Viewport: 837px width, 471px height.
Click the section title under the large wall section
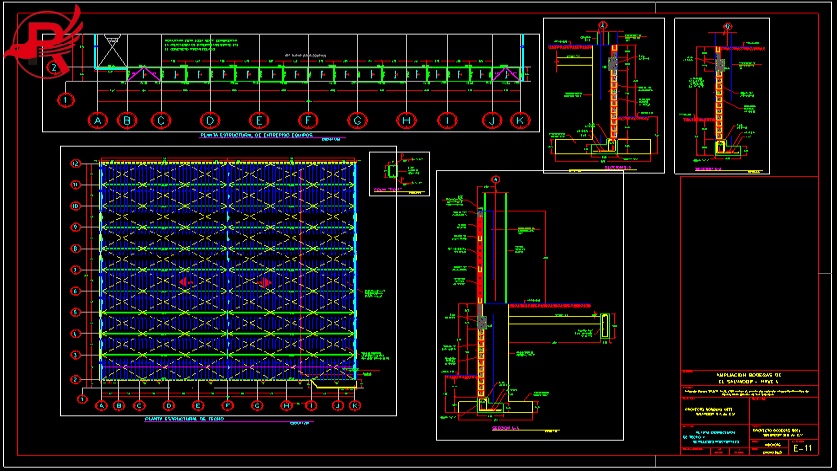pos(505,428)
